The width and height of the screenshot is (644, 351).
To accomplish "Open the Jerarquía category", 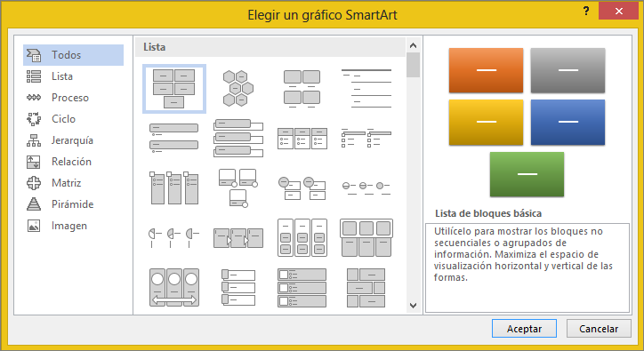I will pos(73,140).
